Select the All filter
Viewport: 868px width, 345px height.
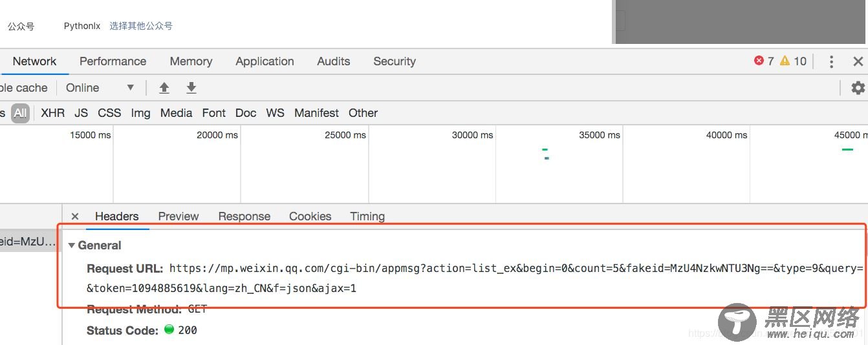point(21,113)
